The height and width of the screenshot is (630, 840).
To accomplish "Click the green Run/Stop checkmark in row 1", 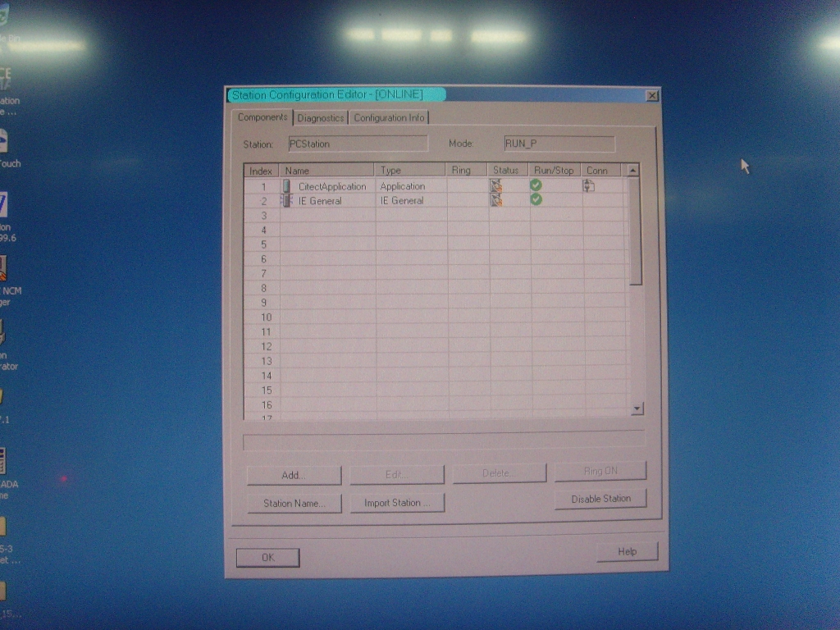I will coord(536,185).
